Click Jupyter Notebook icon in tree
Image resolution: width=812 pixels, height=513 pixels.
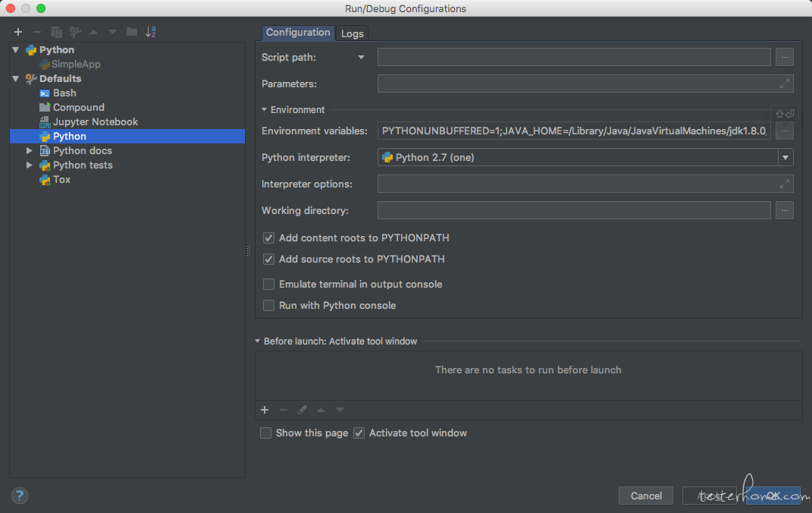[45, 121]
